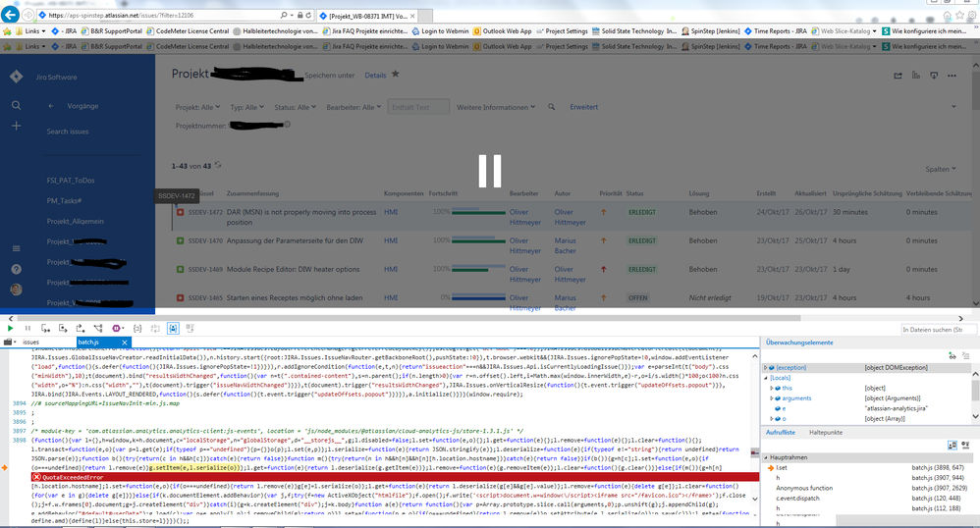
Task: Run the filter search magnifier icon
Action: [551, 107]
